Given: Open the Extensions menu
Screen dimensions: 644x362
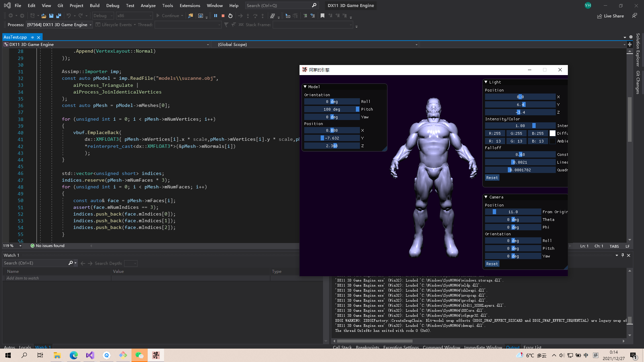Looking at the screenshot, I should click(x=190, y=5).
